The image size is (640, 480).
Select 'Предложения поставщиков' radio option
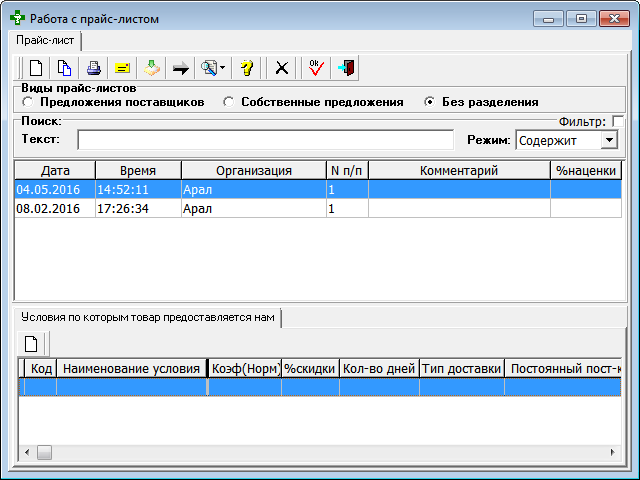27,102
